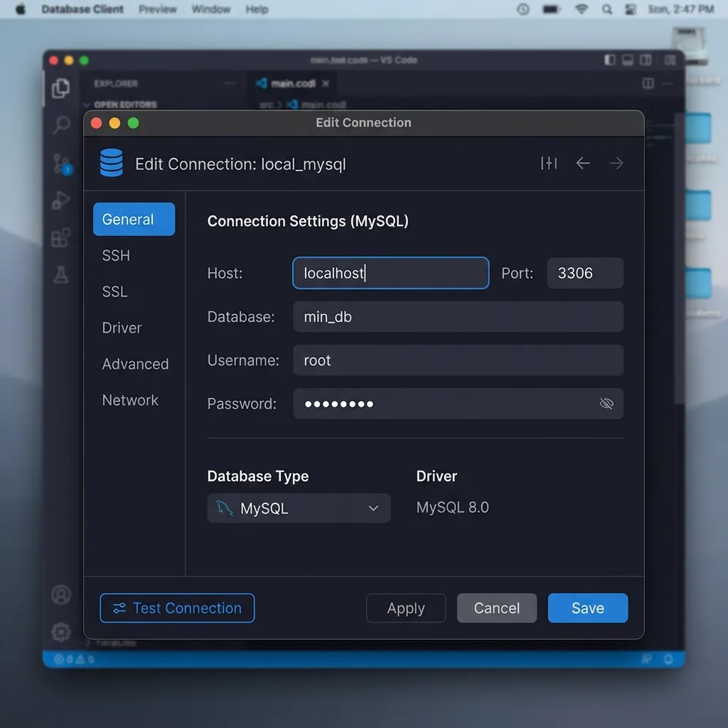Viewport: 728px width, 728px height.
Task: Open VS Code Search activity icon
Action: point(61,125)
